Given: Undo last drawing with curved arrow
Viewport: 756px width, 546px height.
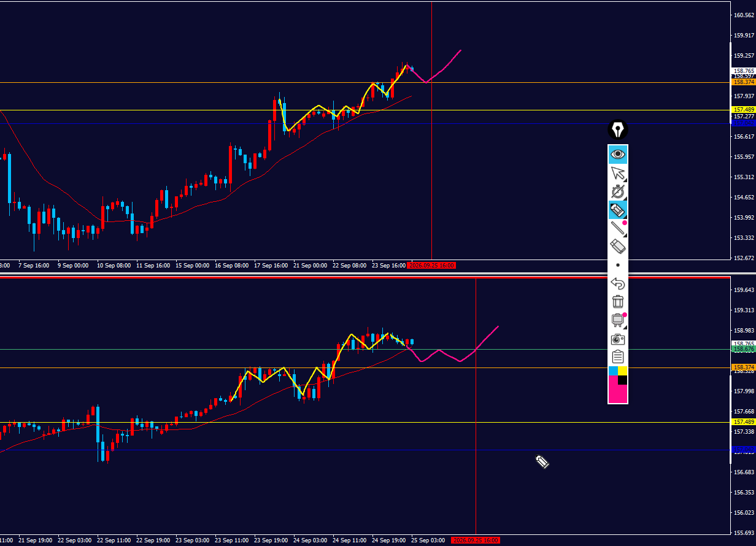Looking at the screenshot, I should (618, 283).
